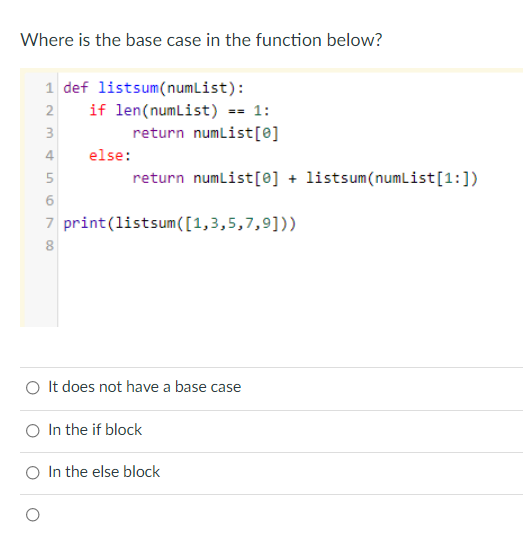Select "In the if block" radio option

pyautogui.click(x=33, y=431)
